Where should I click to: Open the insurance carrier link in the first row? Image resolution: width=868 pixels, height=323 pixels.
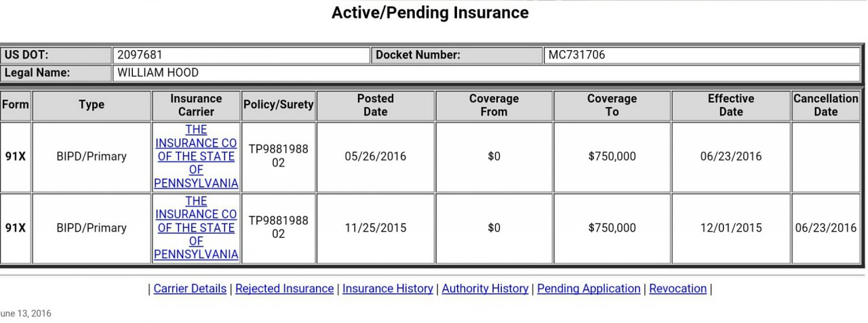click(196, 156)
